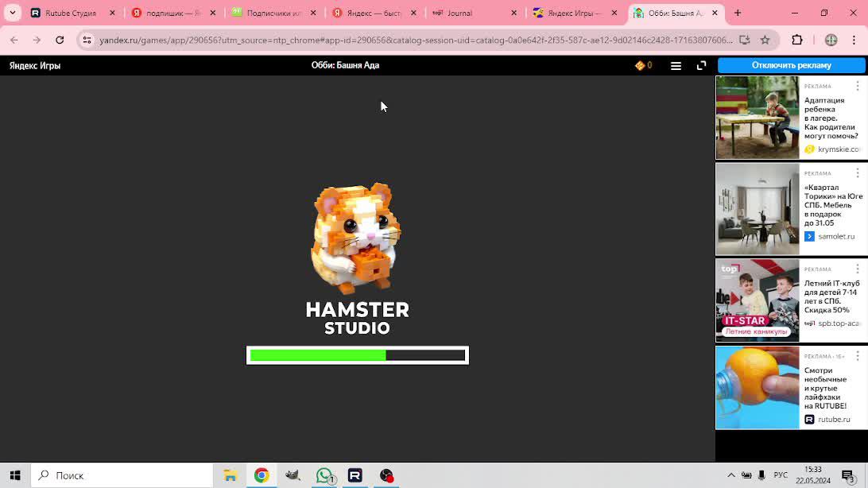Open network icon in system tray
This screenshot has width=868, height=488.
click(746, 475)
